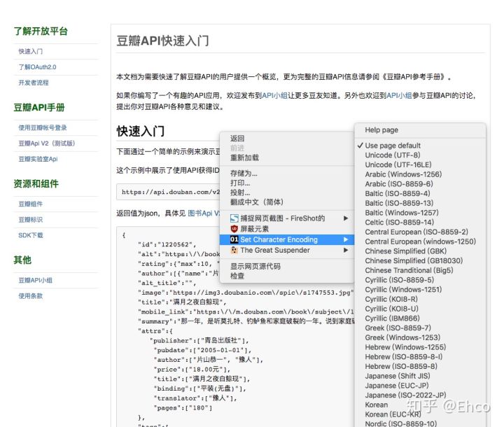The image size is (504, 427).
Task: Click the FireShot capture icon in context menu
Action: 234,218
